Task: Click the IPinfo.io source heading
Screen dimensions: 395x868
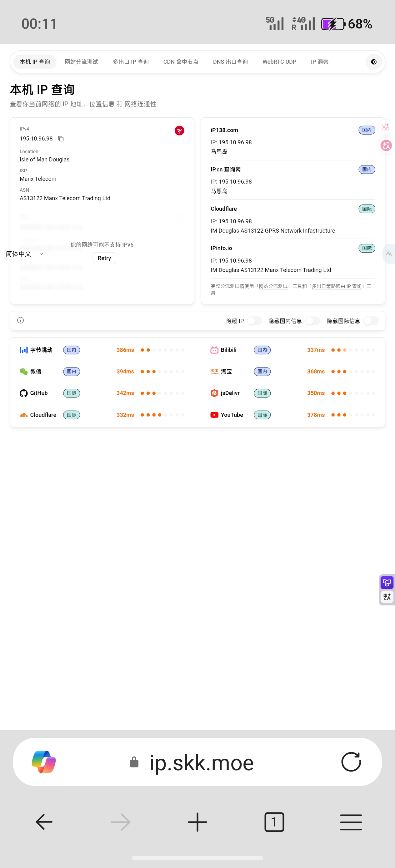Action: (x=221, y=248)
